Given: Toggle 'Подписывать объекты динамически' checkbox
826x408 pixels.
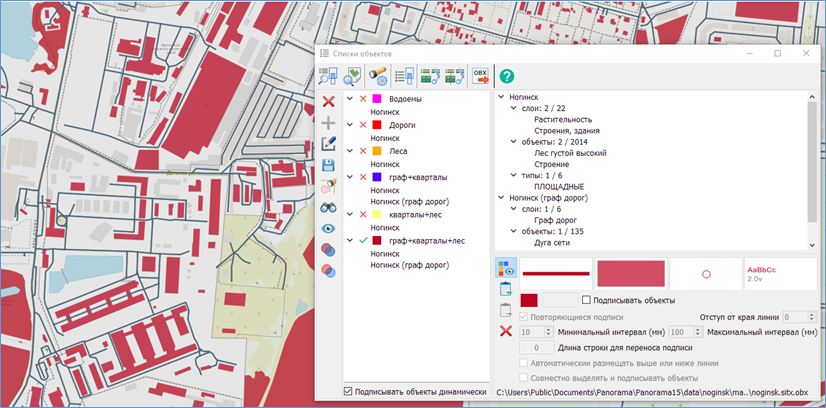Looking at the screenshot, I should [348, 391].
